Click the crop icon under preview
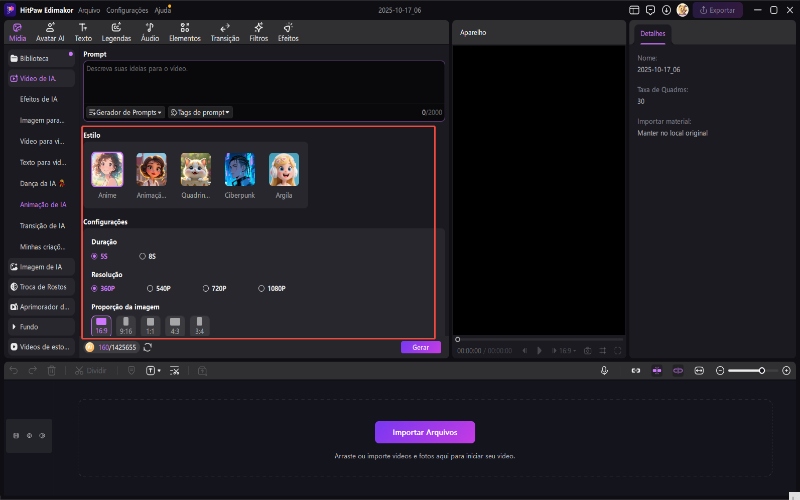The width and height of the screenshot is (800, 500). tap(603, 351)
